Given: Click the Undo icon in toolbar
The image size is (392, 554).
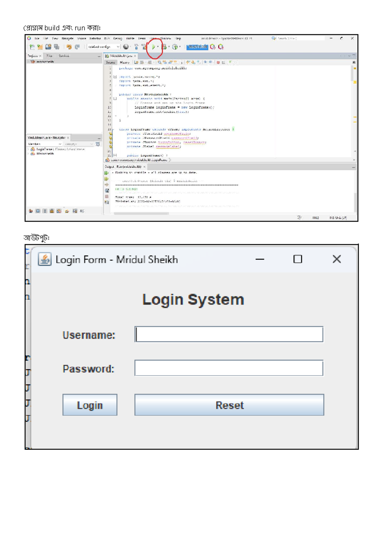Looking at the screenshot, I should coord(69,47).
